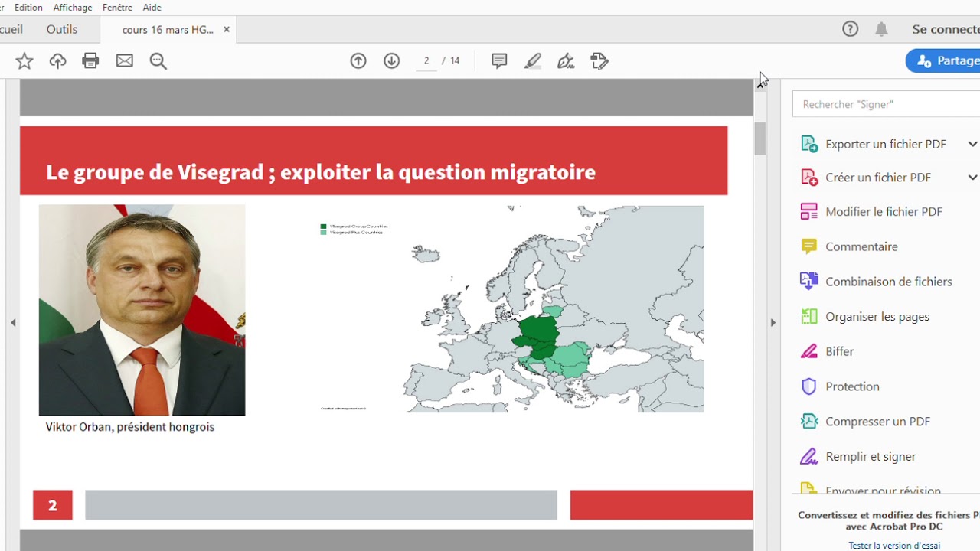Click the Remplir et signer icon
980x551 pixels.
point(809,456)
